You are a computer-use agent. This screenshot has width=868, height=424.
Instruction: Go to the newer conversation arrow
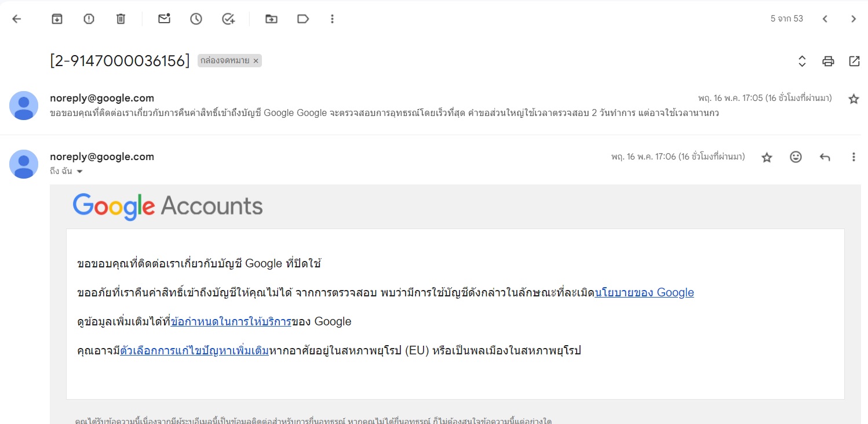[825, 19]
